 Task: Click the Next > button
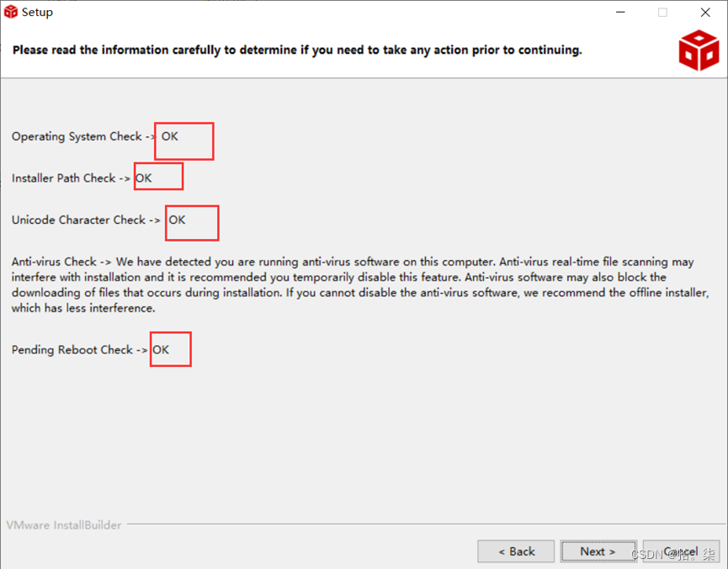598,551
